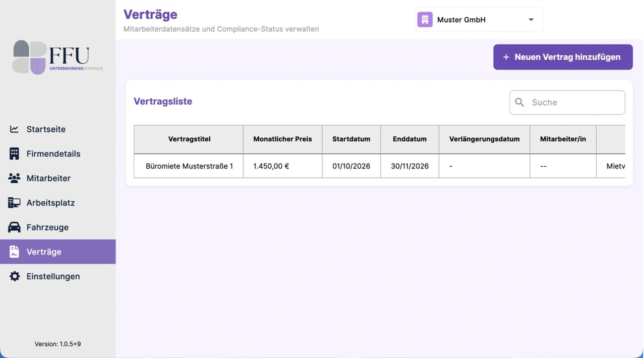The height and width of the screenshot is (358, 644).
Task: Open the Startseite menu item
Action: coord(58,129)
